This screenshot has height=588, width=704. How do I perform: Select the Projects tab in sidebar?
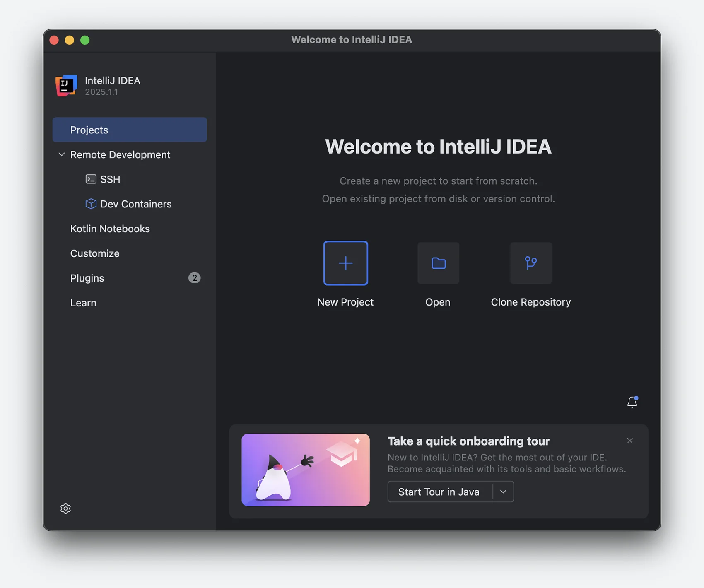130,130
